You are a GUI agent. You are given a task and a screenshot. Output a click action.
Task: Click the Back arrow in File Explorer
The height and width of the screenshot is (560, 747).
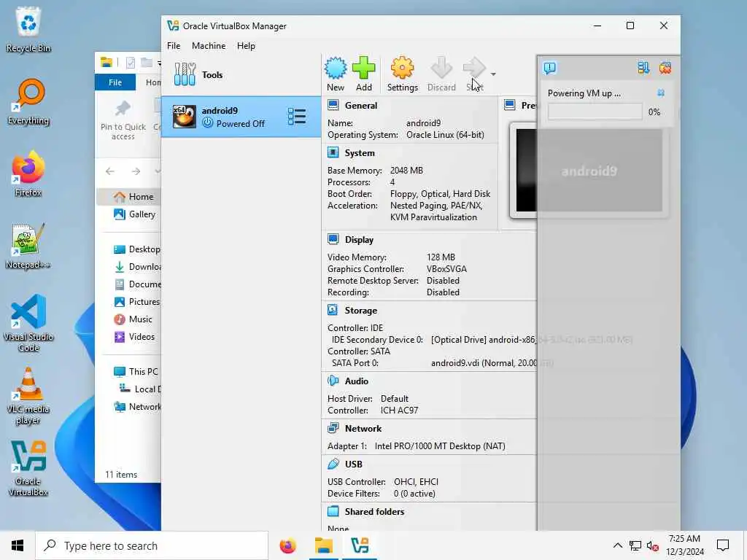(x=110, y=171)
